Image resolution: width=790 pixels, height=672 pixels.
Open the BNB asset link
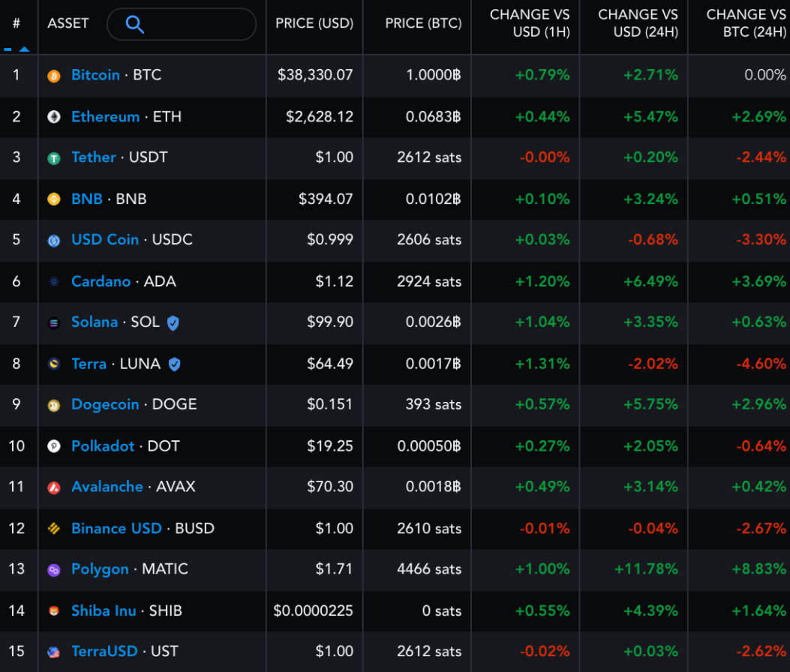(87, 199)
